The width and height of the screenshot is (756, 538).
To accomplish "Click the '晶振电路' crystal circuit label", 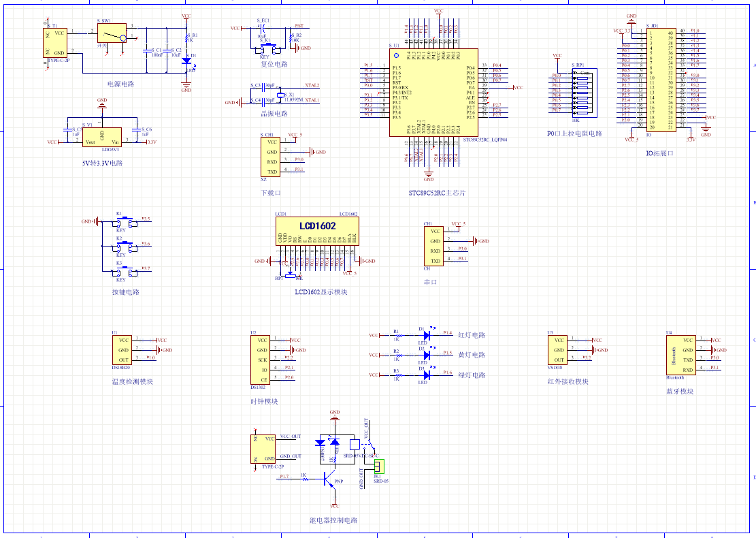I will (x=274, y=114).
